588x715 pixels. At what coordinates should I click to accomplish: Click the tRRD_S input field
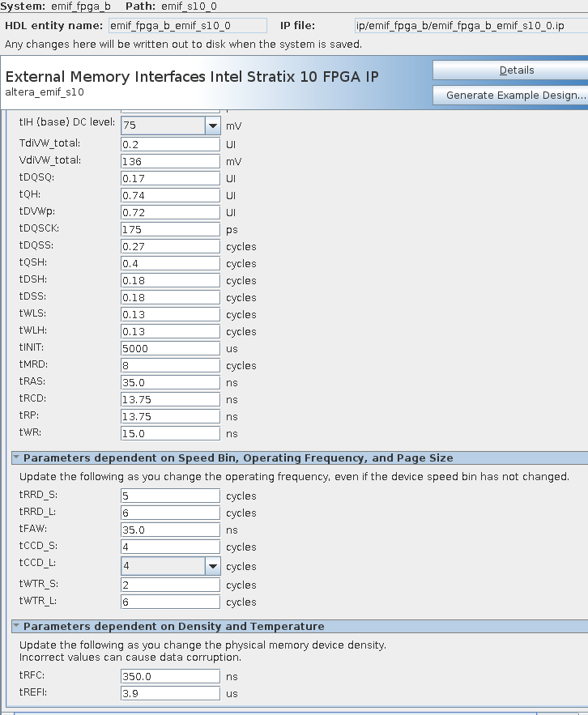click(x=171, y=496)
